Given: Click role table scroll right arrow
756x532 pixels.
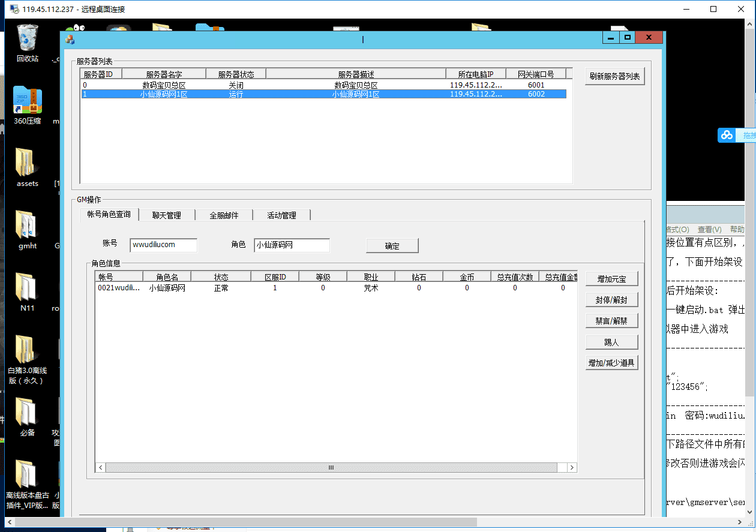Looking at the screenshot, I should click(572, 467).
